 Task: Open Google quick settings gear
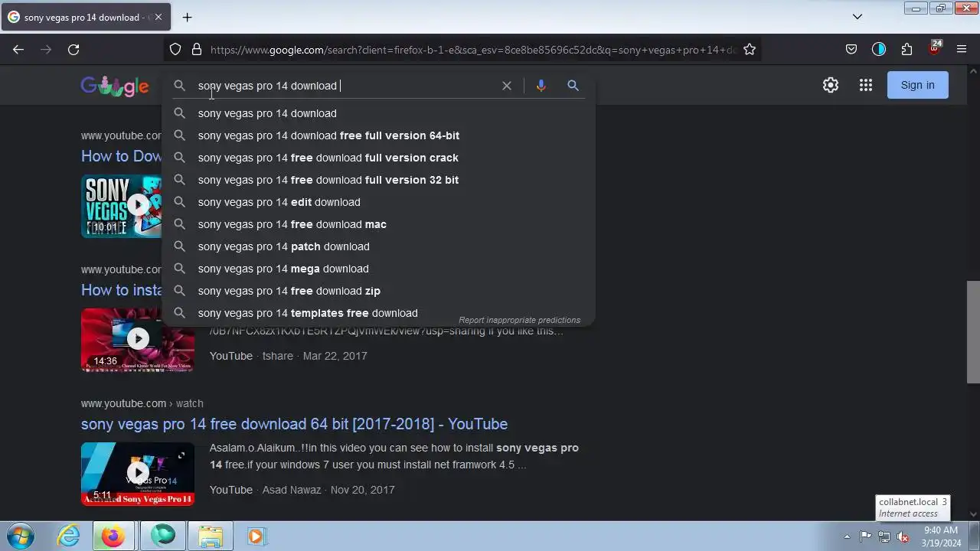(831, 85)
